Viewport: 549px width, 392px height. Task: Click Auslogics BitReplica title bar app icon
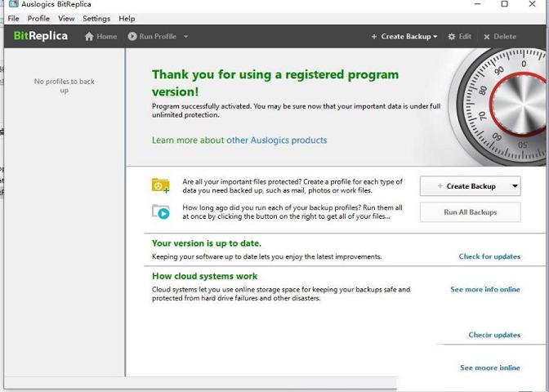(x=13, y=4)
